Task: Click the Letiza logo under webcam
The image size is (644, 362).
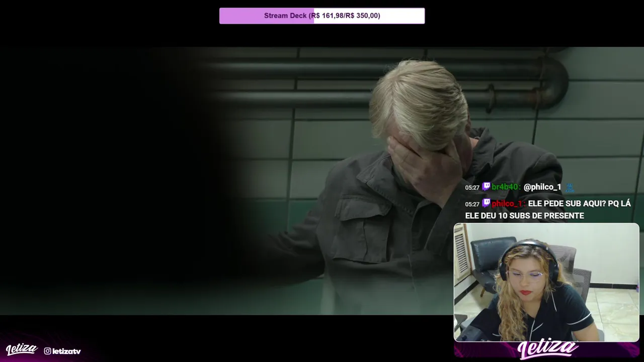Action: 548,348
